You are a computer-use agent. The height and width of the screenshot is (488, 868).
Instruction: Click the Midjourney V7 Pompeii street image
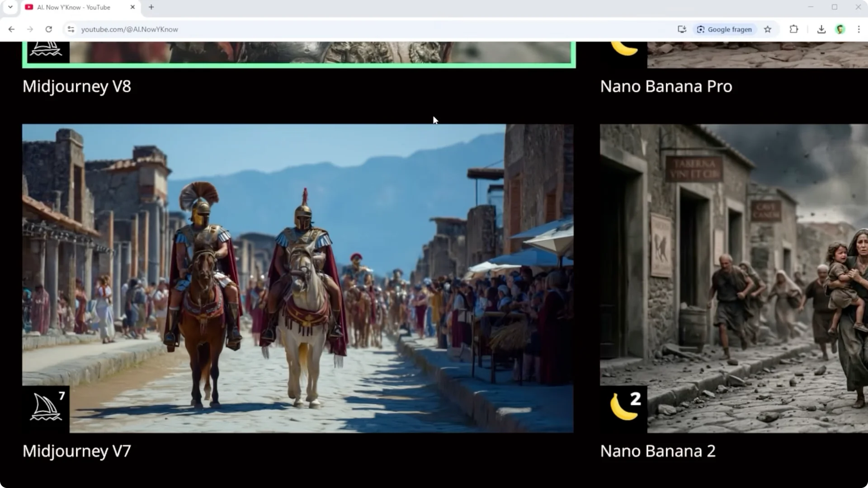tap(298, 278)
